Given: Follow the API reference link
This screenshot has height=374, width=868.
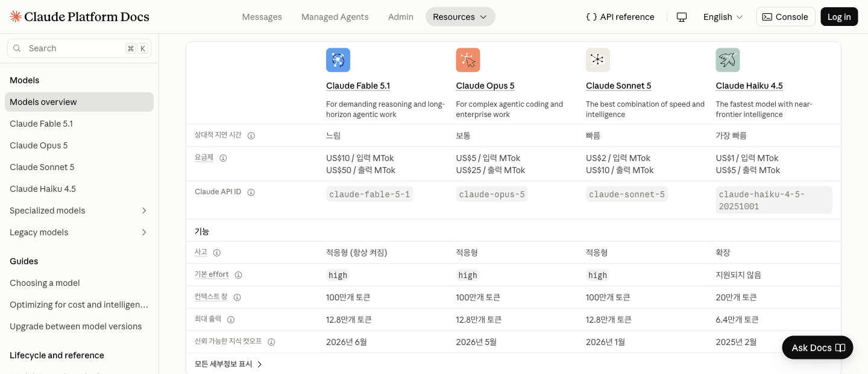Looking at the screenshot, I should 620,17.
